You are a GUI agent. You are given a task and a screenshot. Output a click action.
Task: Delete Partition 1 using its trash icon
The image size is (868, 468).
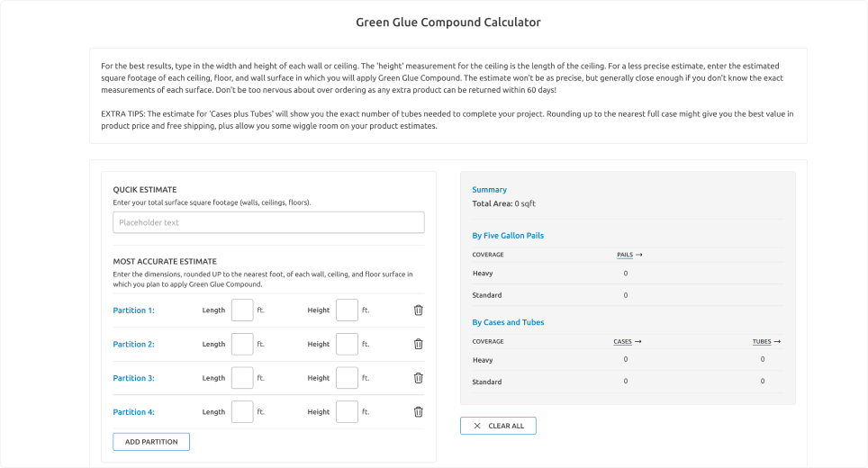click(418, 310)
